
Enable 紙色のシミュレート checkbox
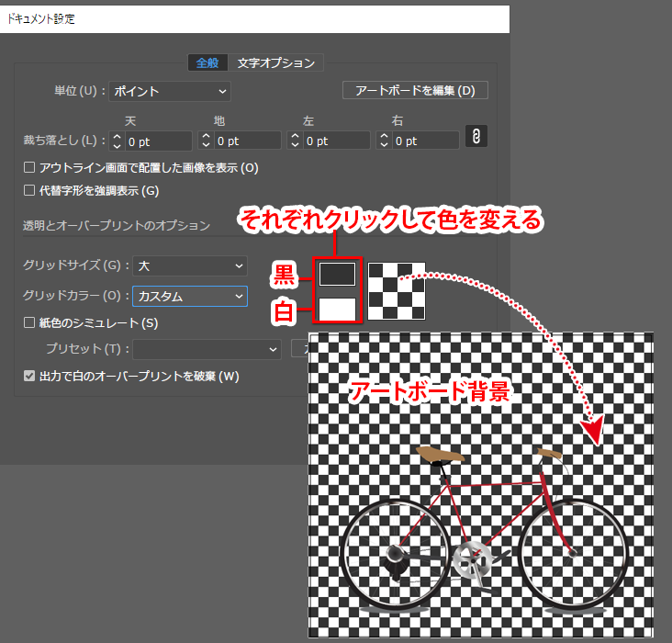[x=29, y=322]
